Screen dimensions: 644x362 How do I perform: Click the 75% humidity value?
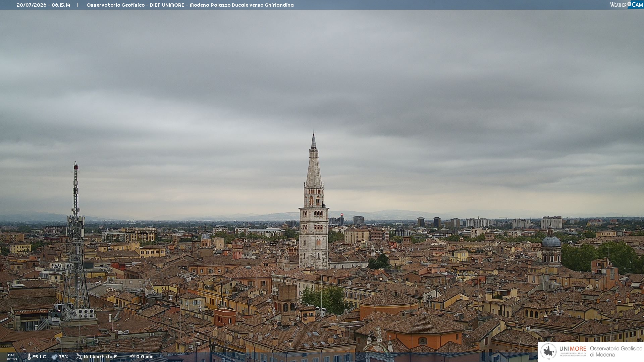pos(64,357)
